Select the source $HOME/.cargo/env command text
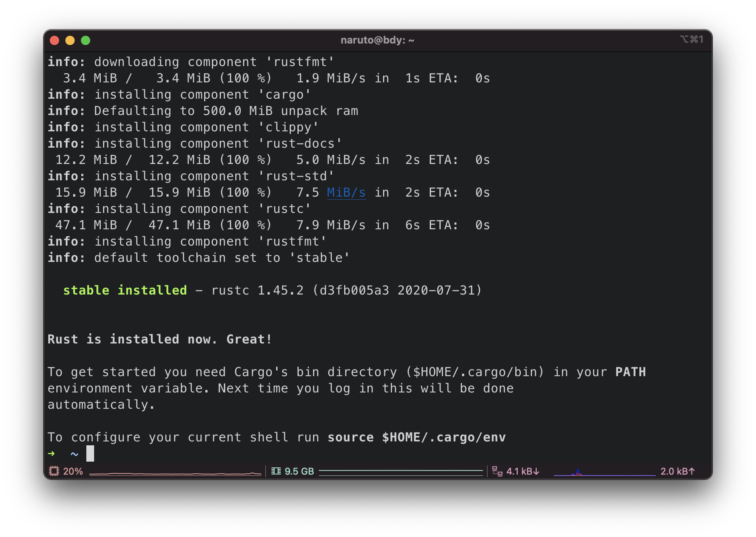The width and height of the screenshot is (756, 537). (416, 437)
